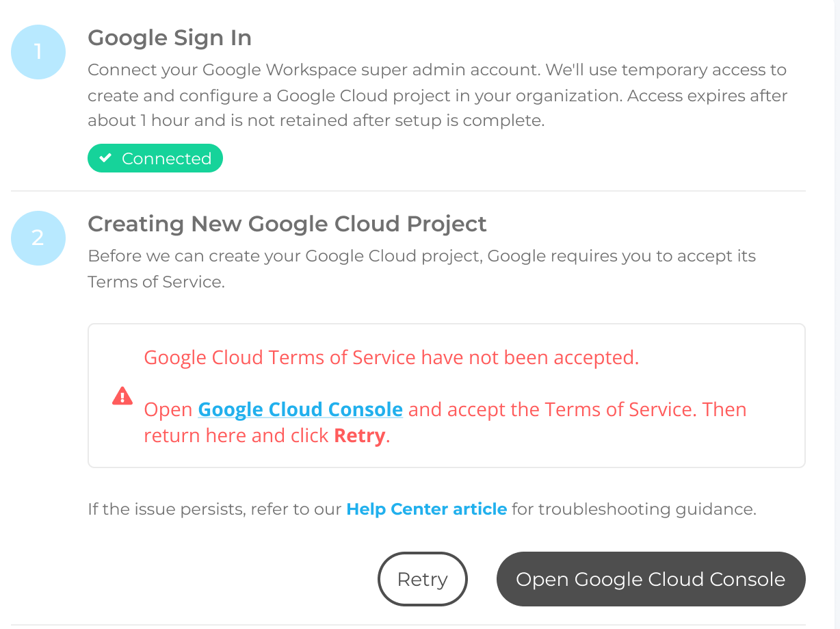Image resolution: width=840 pixels, height=629 pixels.
Task: Click the Open Google Cloud Console button
Action: pos(651,579)
